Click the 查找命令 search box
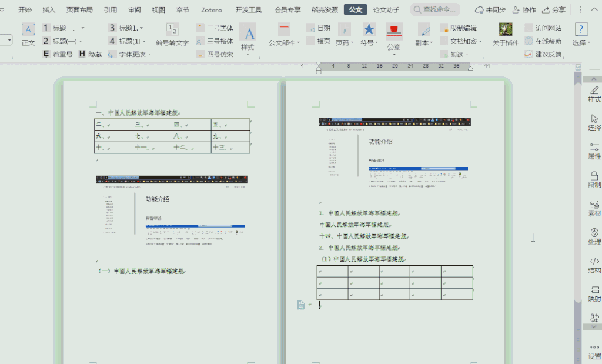 click(x=436, y=9)
